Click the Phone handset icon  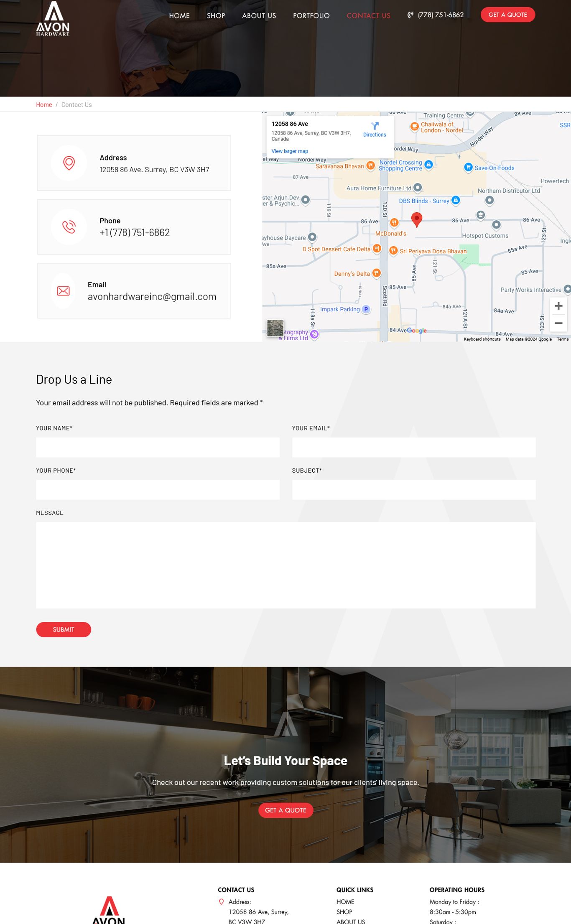coord(69,227)
